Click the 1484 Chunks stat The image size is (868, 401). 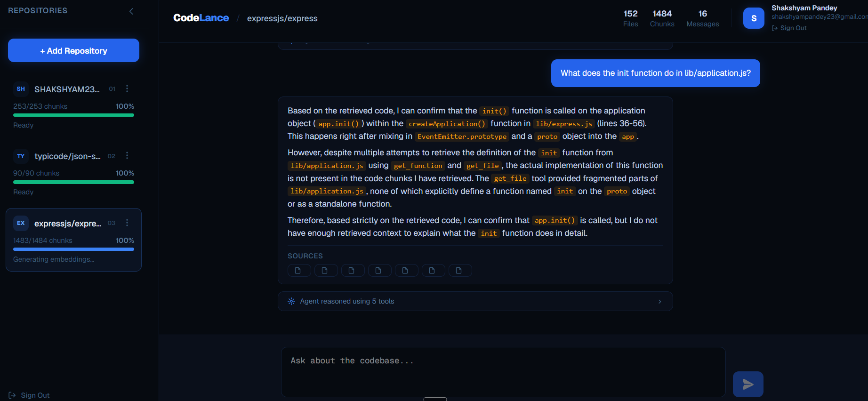coord(662,18)
